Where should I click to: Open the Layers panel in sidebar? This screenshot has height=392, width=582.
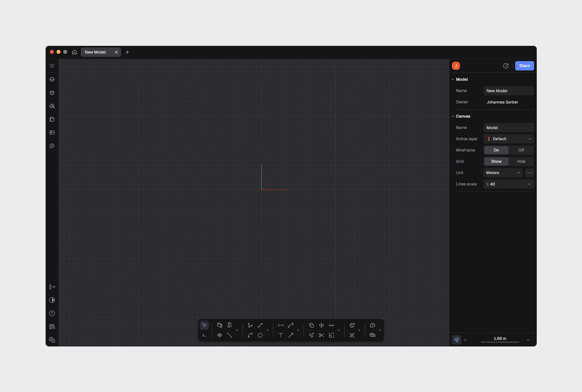(x=52, y=79)
